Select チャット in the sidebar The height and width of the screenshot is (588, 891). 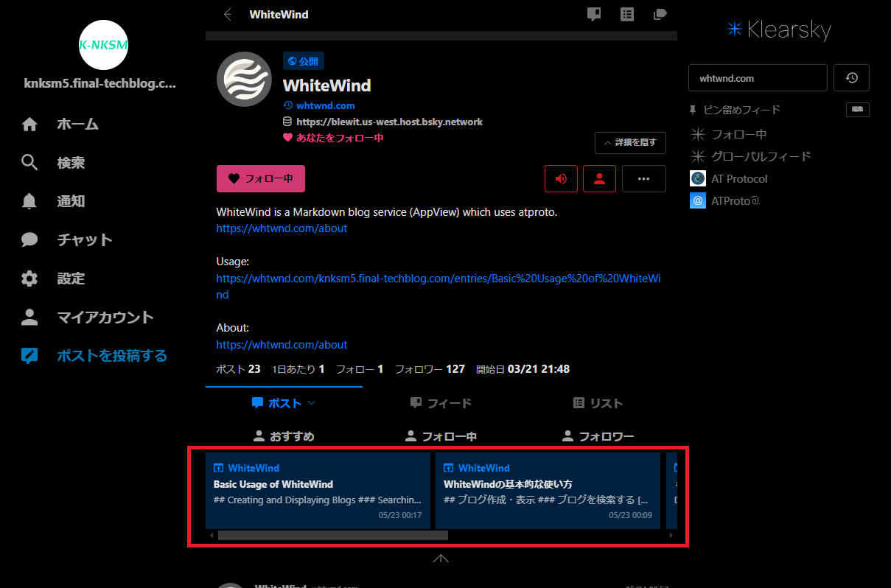(85, 239)
